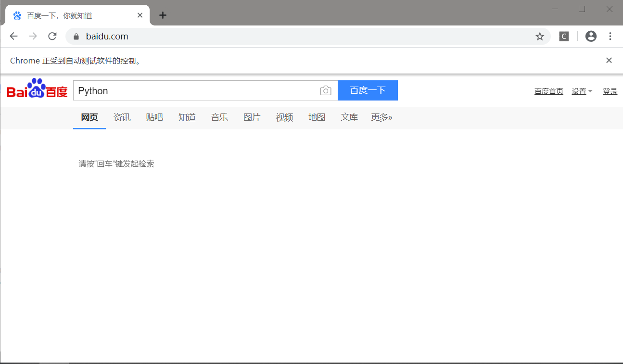Viewport: 623px width, 364px height.
Task: Bookmark this page with the star icon
Action: click(539, 36)
